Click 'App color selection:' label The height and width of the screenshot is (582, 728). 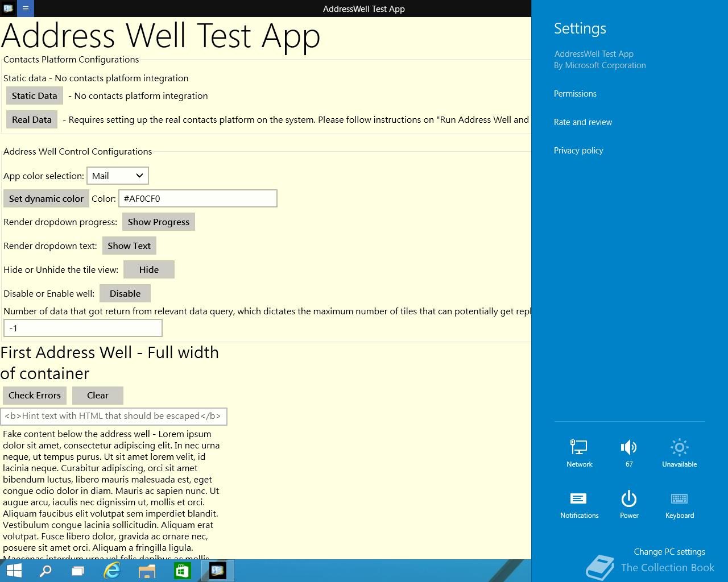tap(44, 176)
